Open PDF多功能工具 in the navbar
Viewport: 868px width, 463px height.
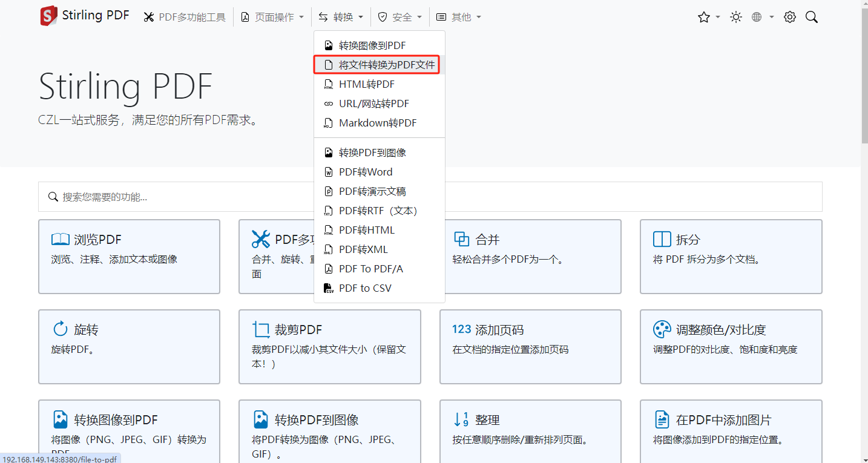(x=185, y=18)
